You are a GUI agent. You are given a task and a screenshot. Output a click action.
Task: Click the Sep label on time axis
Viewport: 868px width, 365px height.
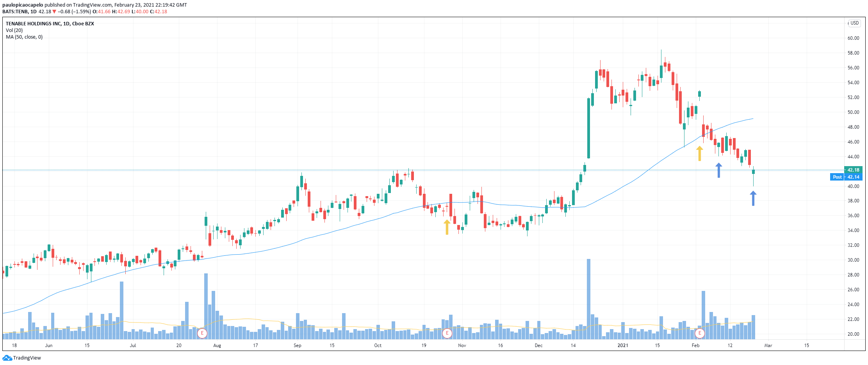(x=298, y=346)
